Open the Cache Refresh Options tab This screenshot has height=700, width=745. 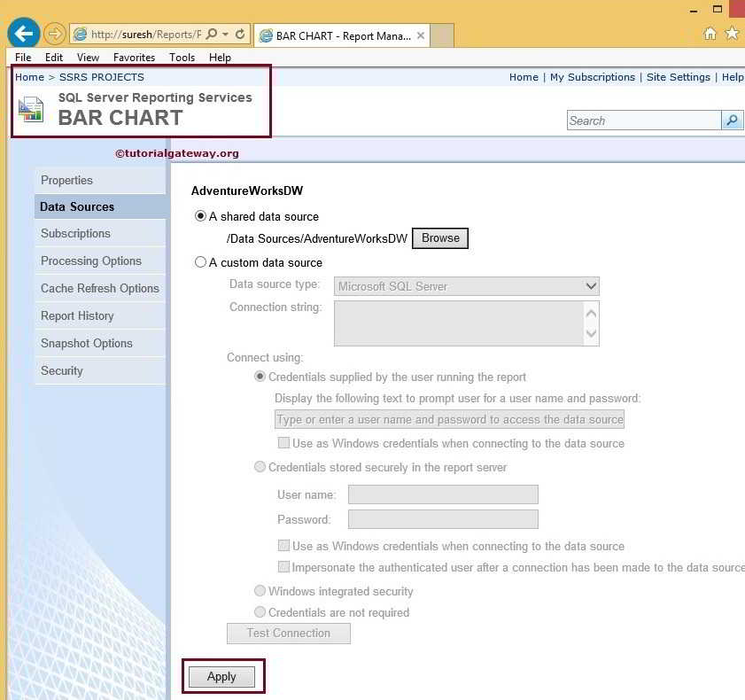100,289
